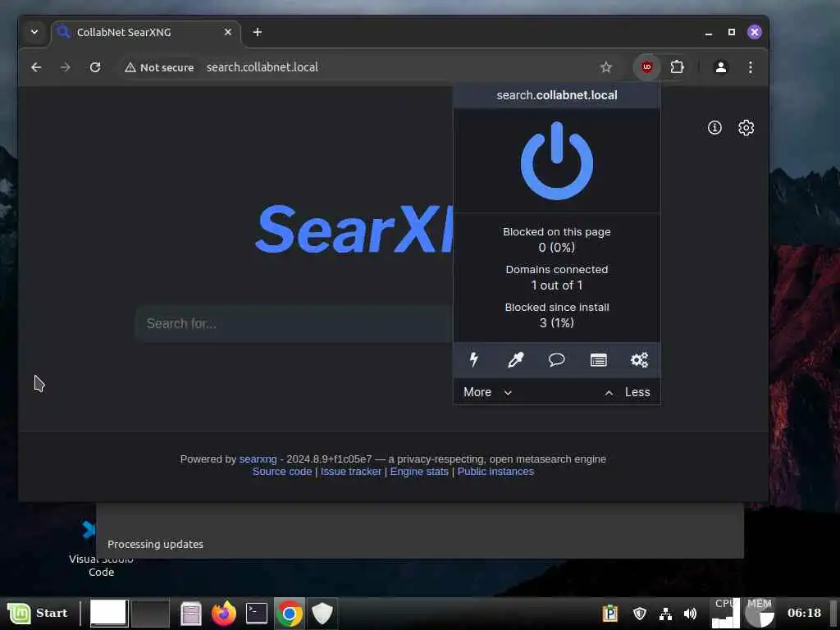Select the CollabNet SearXNG tab

124,32
